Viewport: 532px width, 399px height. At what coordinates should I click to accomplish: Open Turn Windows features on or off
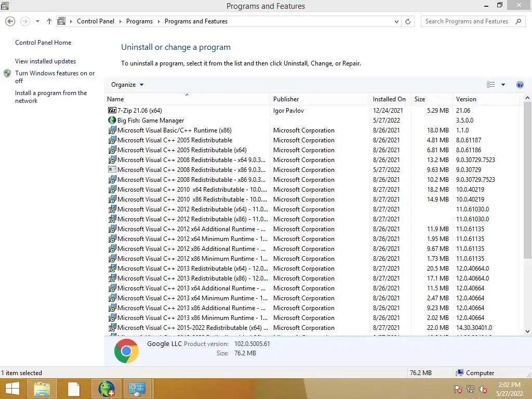55,77
